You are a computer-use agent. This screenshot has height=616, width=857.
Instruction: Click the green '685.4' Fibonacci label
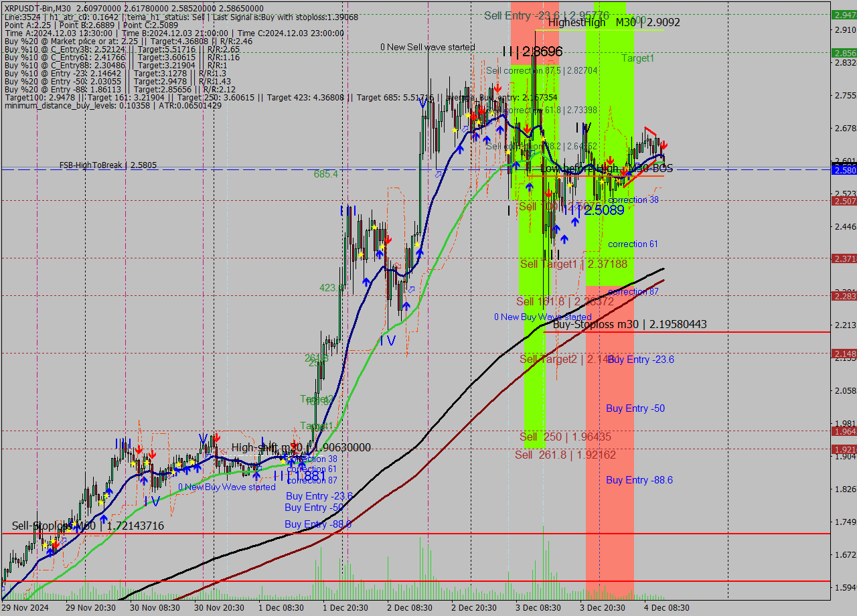pyautogui.click(x=326, y=174)
